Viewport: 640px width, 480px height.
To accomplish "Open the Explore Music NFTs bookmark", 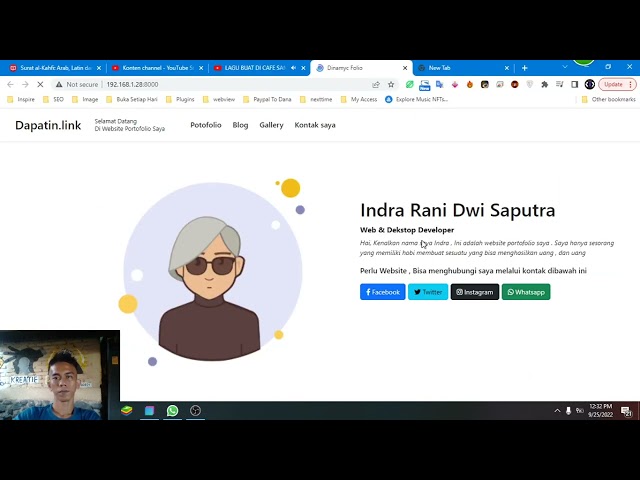I will [417, 99].
